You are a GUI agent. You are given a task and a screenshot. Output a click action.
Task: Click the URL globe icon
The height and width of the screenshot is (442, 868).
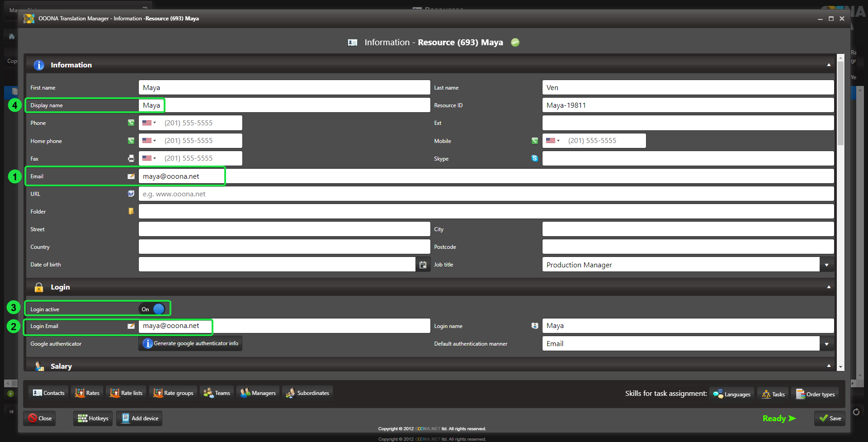pos(131,194)
